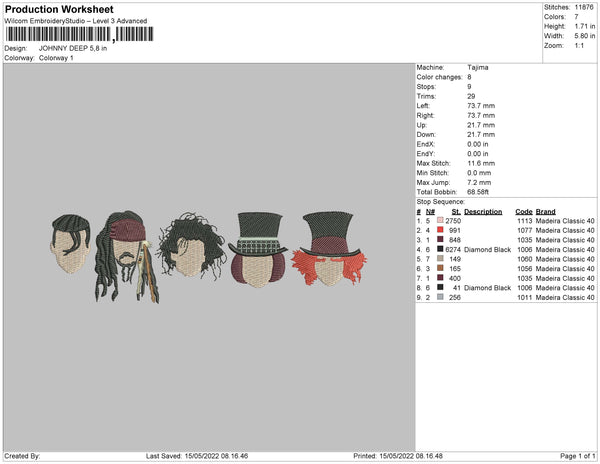Click 'Madeira Classic 40' in the 256-stitch row

click(565, 297)
